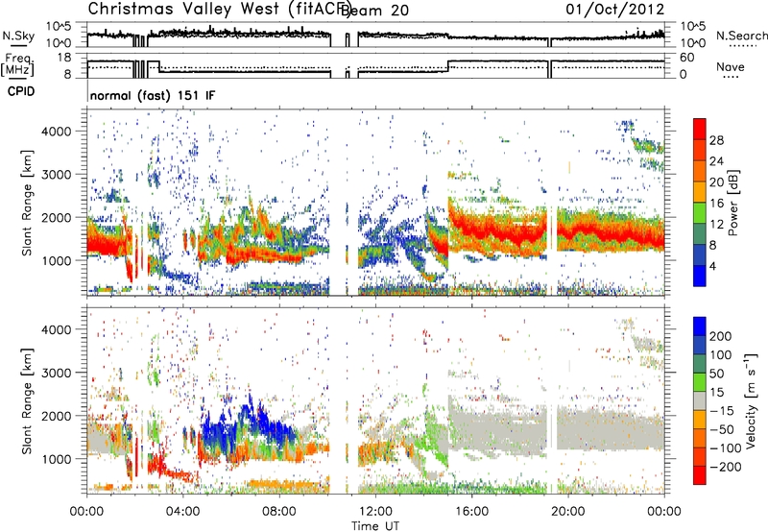Click the 'Freq. [MHz]' axis label
The height and width of the screenshot is (532, 768).
17,64
